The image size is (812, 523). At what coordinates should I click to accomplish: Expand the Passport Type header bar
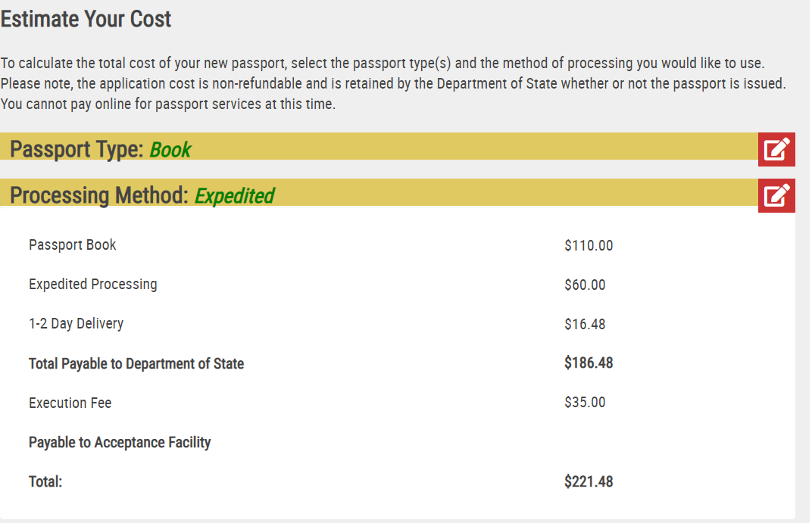tap(379, 146)
